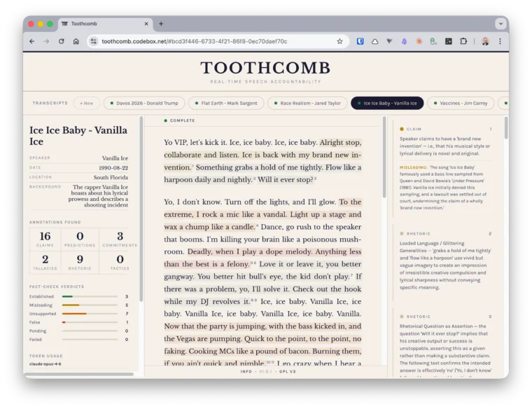Click the date value 1990-08-22
The image size is (532, 409).
[x=113, y=167]
